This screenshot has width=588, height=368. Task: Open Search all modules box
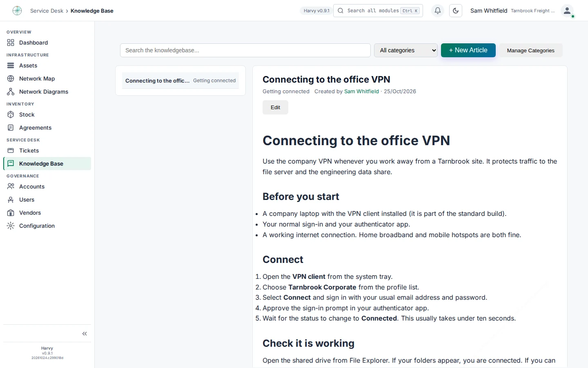[378, 11]
